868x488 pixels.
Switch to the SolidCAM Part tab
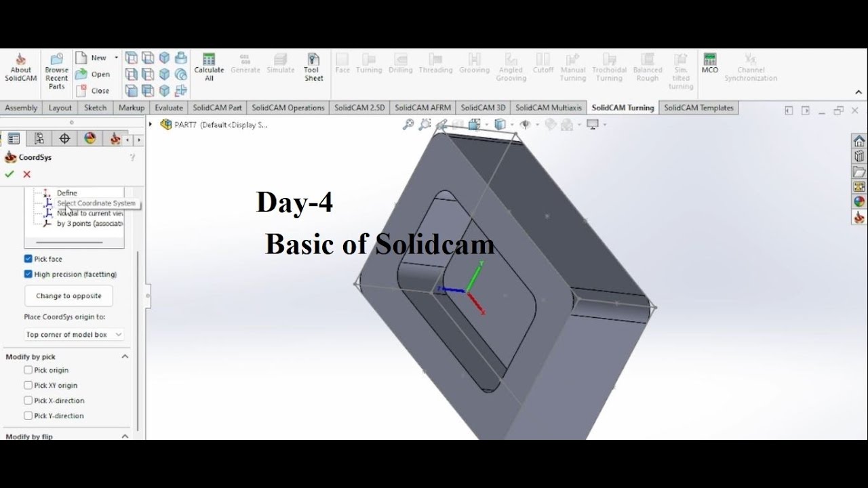217,108
